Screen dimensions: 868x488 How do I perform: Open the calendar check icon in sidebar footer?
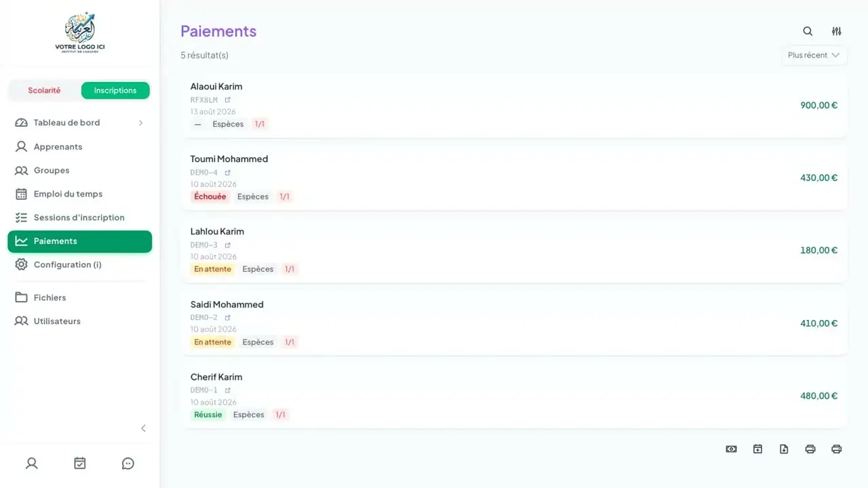pyautogui.click(x=80, y=464)
